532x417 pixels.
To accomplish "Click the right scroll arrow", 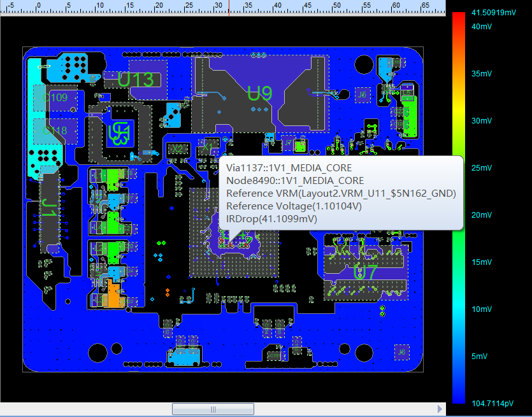I will coord(440,409).
